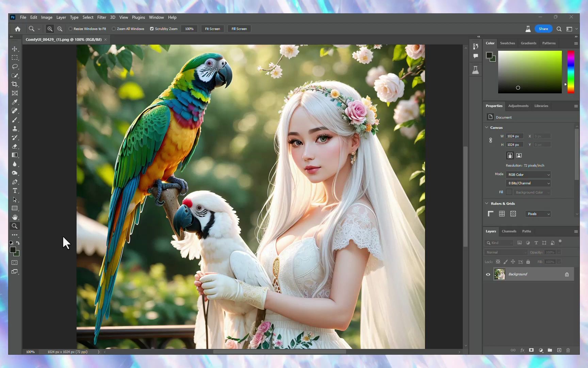Image resolution: width=588 pixels, height=368 pixels.
Task: Enable the Resize Windows to Fit option
Action: pyautogui.click(x=71, y=29)
